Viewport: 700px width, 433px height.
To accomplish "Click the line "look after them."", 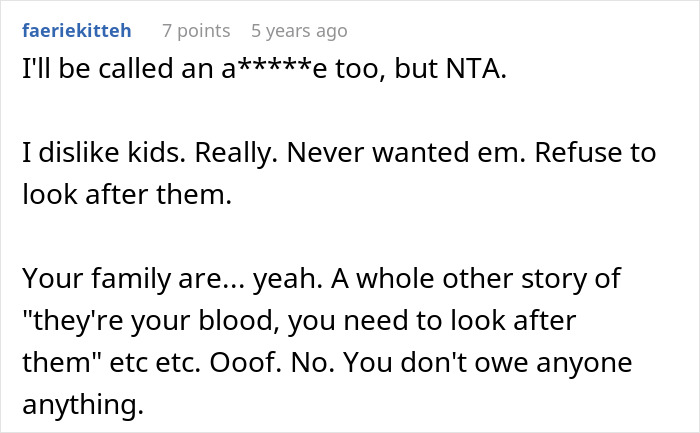I will [126, 196].
